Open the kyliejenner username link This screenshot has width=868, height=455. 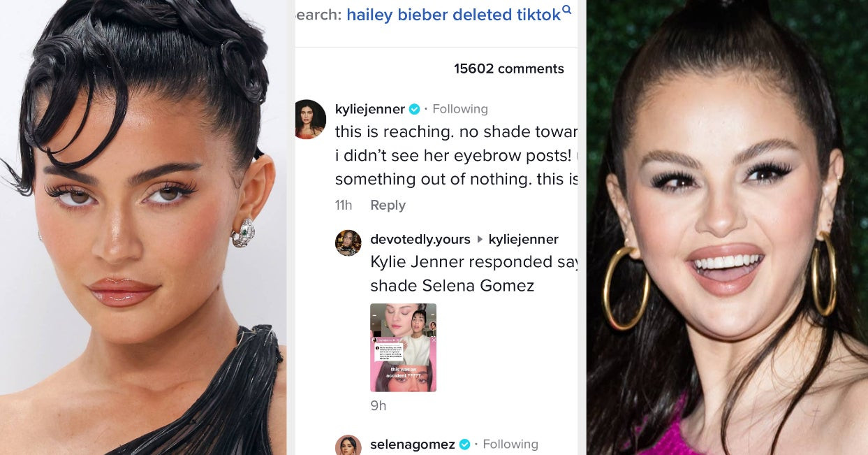tap(370, 109)
